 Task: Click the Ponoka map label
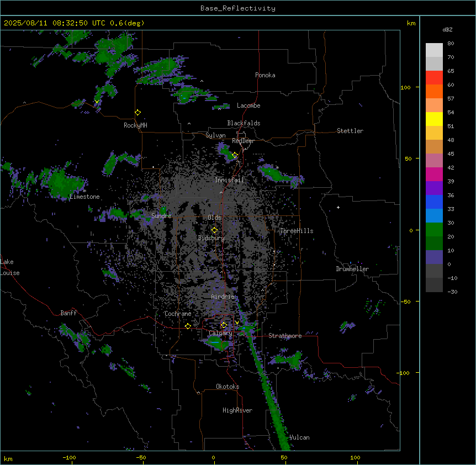(265, 75)
